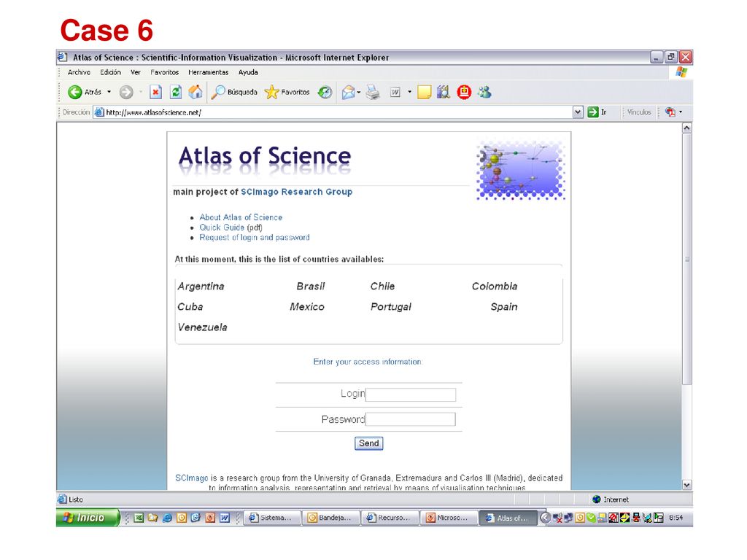Image resolution: width=747 pixels, height=560 pixels.
Task: Open SCImago Research Group link
Action: 296,192
